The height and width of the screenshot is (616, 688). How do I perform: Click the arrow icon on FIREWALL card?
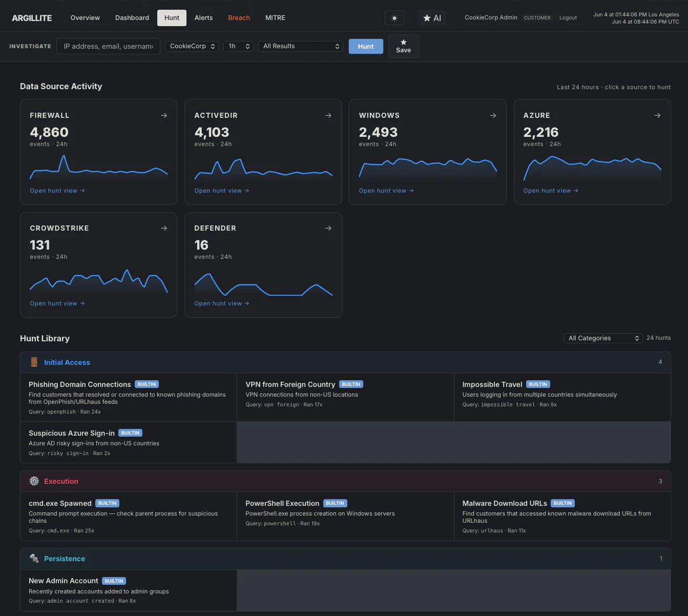pyautogui.click(x=164, y=115)
